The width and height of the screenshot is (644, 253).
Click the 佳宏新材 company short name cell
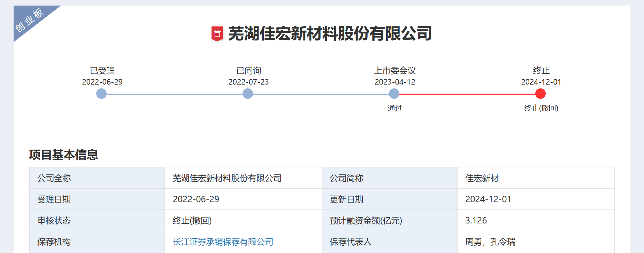click(x=482, y=178)
